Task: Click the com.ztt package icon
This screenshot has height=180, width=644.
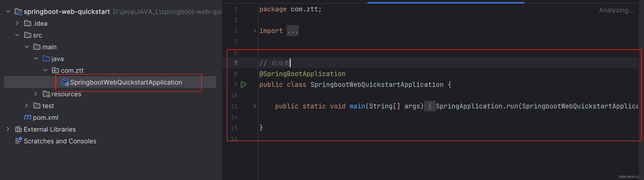Action: (55, 70)
